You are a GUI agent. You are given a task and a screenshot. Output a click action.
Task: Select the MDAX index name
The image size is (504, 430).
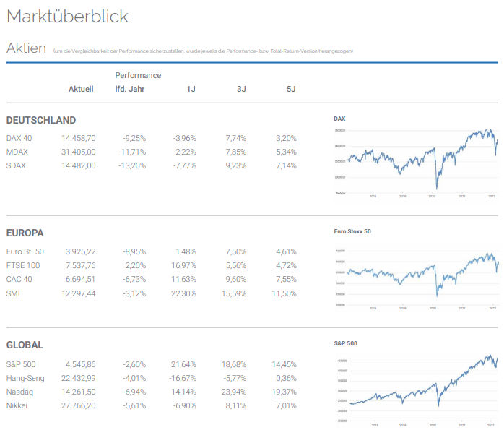(17, 152)
